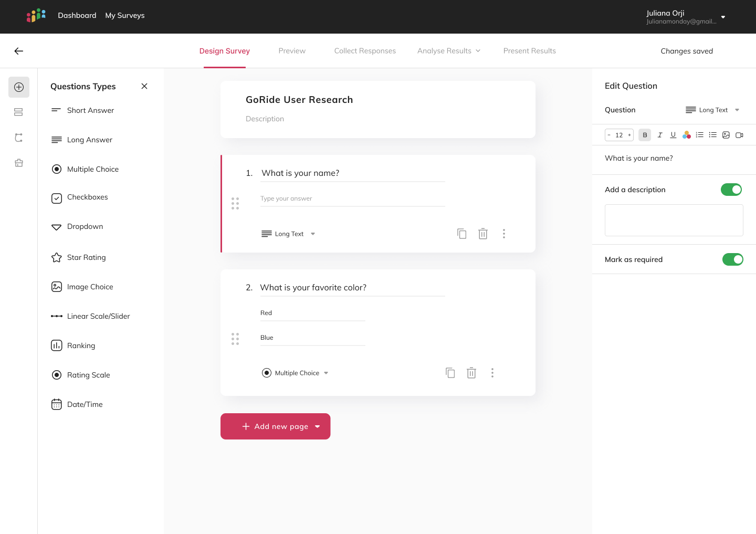Image resolution: width=756 pixels, height=534 pixels.
Task: Expand the Analyse Results menu
Action: coord(448,51)
